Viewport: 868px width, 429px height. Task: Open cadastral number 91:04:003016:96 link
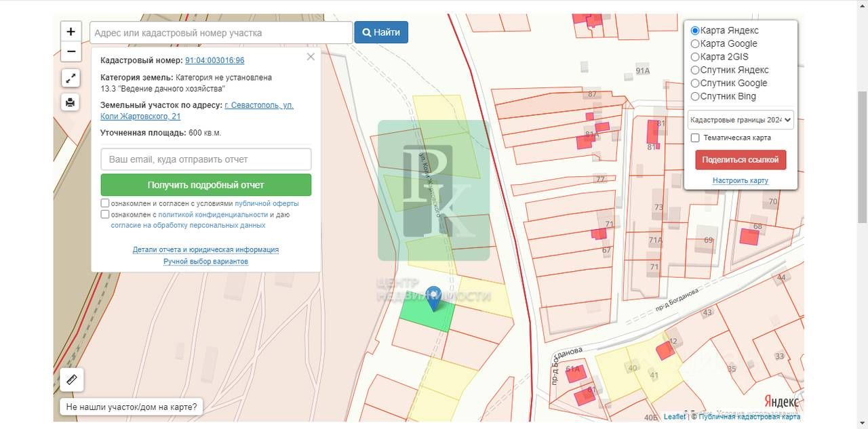point(214,60)
